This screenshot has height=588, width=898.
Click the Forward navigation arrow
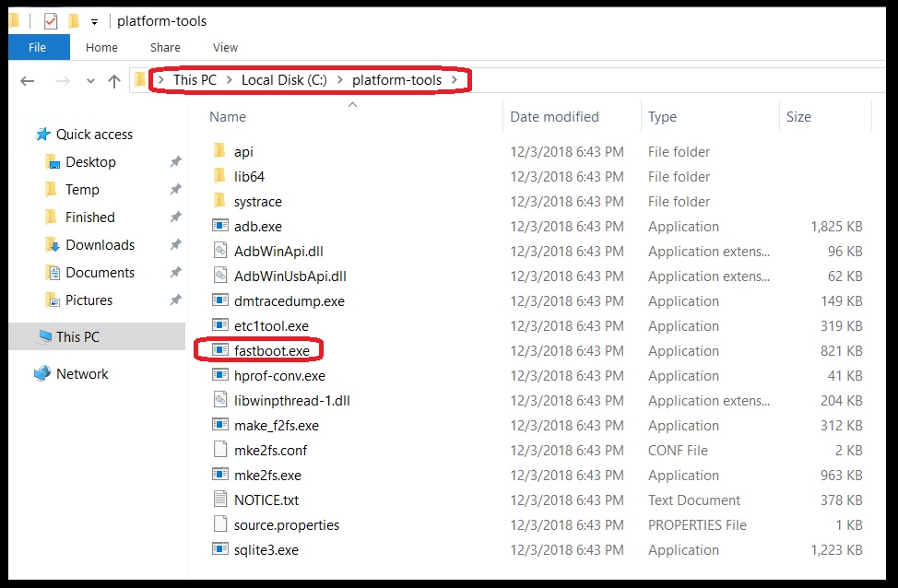tap(63, 81)
